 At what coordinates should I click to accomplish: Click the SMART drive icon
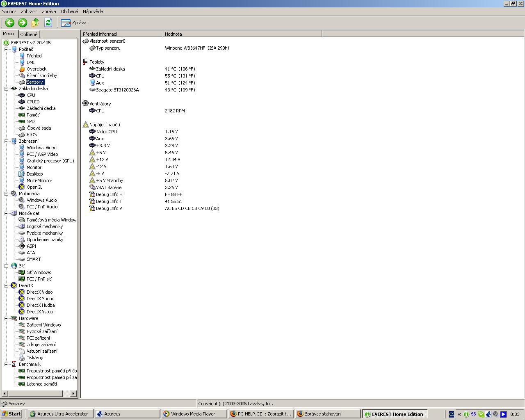22,259
